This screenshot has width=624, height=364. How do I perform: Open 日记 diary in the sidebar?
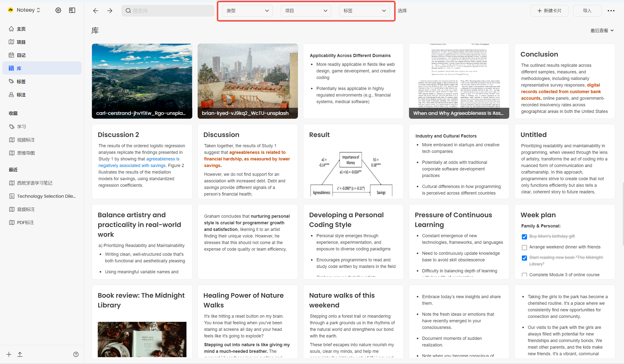(42, 55)
